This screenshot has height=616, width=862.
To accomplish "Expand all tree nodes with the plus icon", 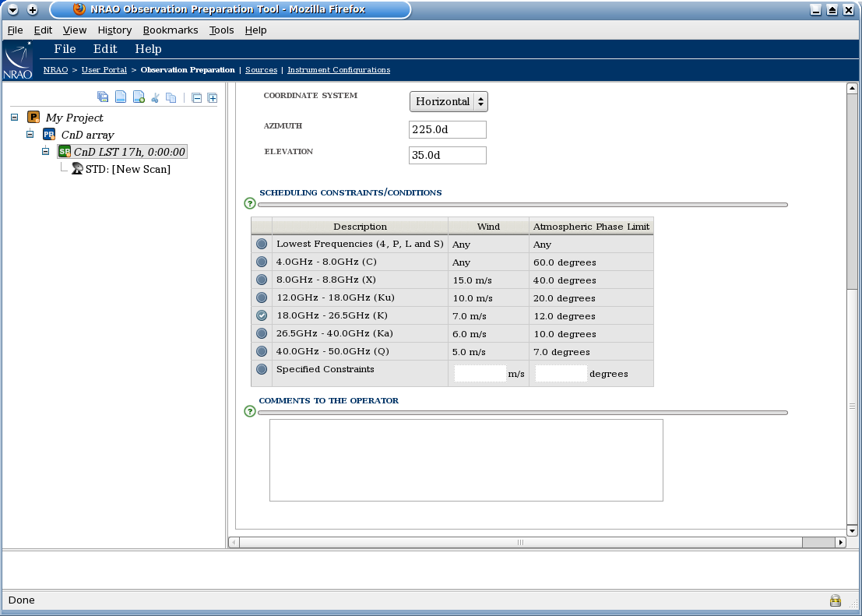I will pyautogui.click(x=213, y=97).
